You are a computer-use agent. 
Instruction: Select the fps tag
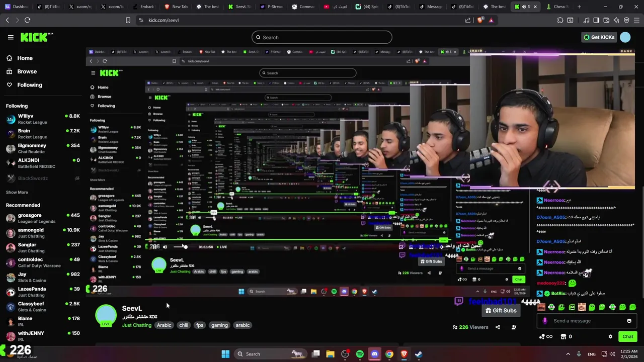pos(200,325)
